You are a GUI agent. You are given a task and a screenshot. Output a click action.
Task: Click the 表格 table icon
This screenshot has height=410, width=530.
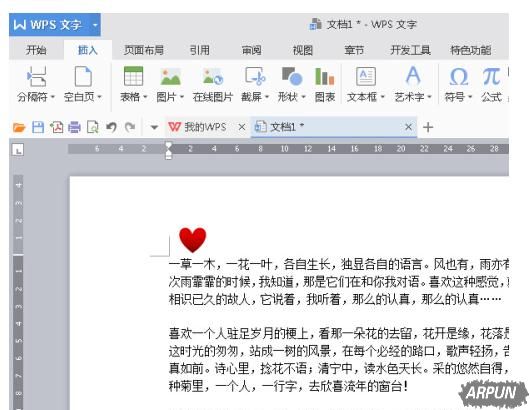tap(134, 76)
